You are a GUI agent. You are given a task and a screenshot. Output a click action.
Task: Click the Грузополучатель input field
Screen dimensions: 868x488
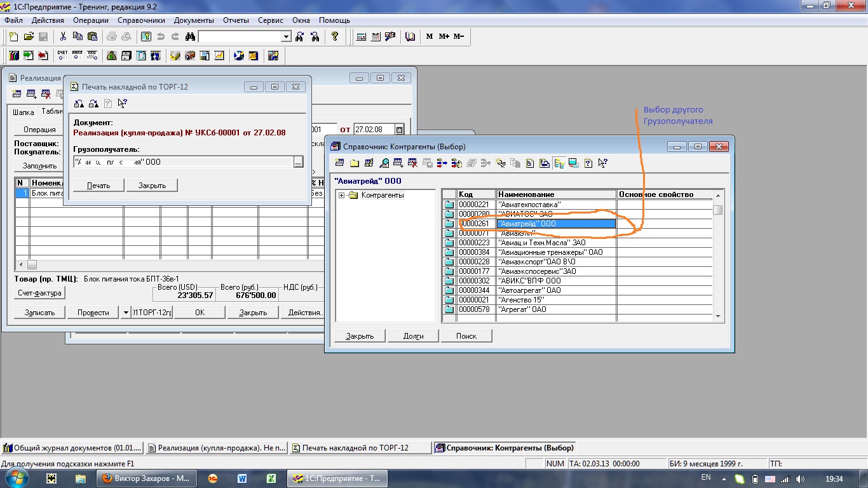pos(183,162)
